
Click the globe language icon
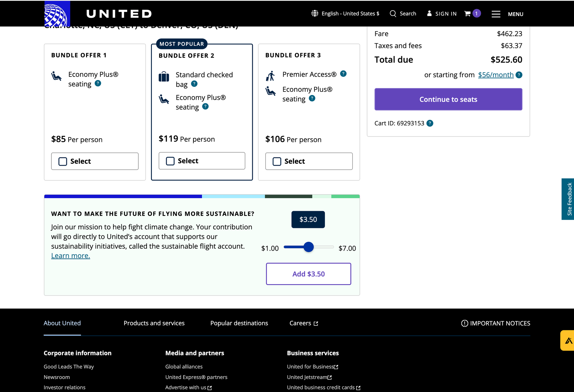(x=315, y=13)
